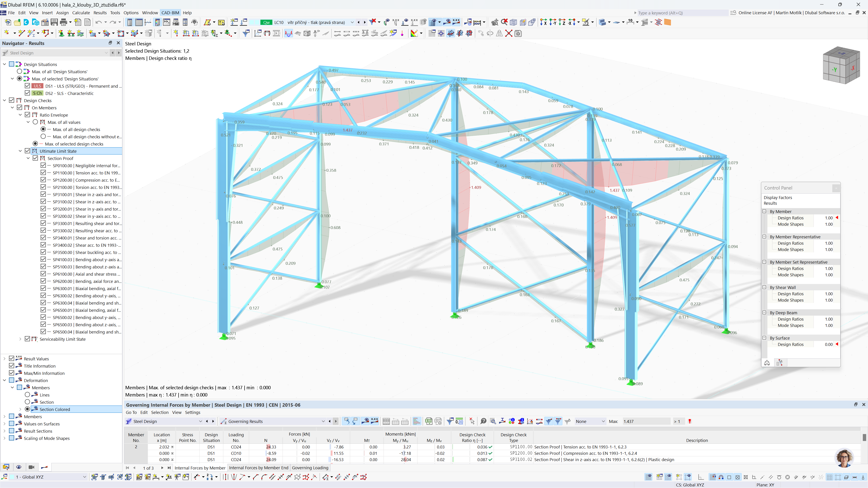The width and height of the screenshot is (868, 488).
Task: Select the Export to Excel icon in results table toolbar
Action: 429,421
